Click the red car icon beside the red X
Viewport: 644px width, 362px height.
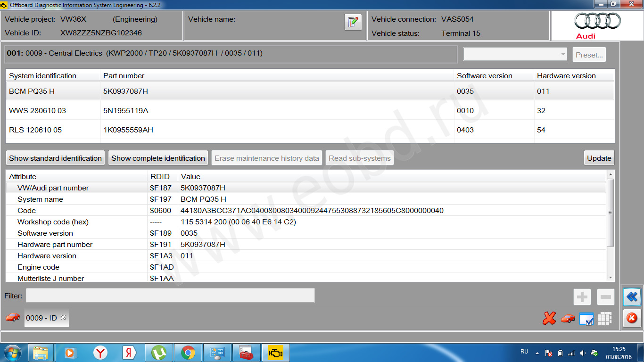click(x=568, y=319)
